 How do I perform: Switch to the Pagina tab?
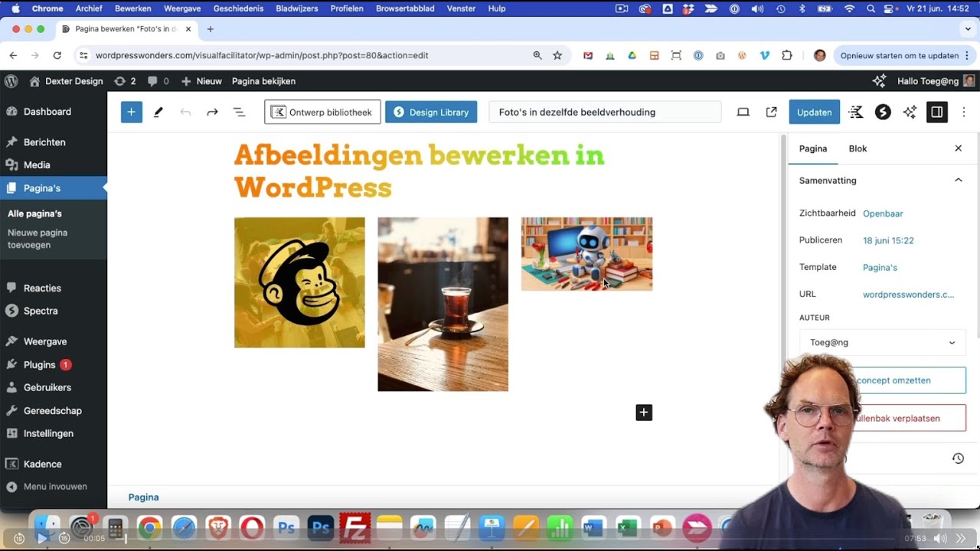coord(813,148)
